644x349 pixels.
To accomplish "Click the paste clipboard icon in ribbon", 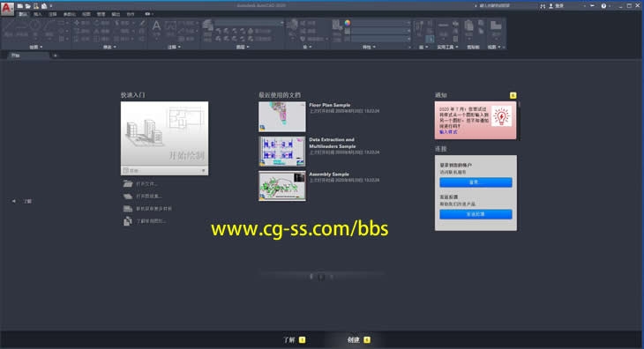I will [468, 26].
